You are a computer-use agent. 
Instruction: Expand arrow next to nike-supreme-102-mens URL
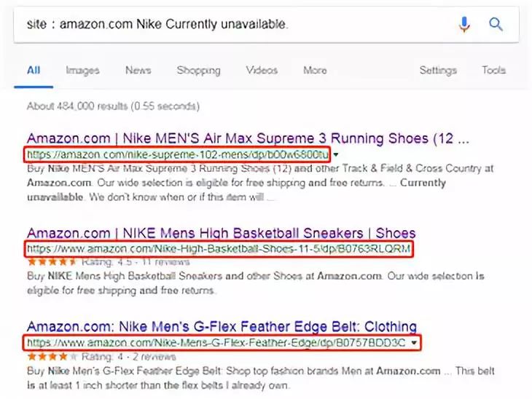(335, 154)
